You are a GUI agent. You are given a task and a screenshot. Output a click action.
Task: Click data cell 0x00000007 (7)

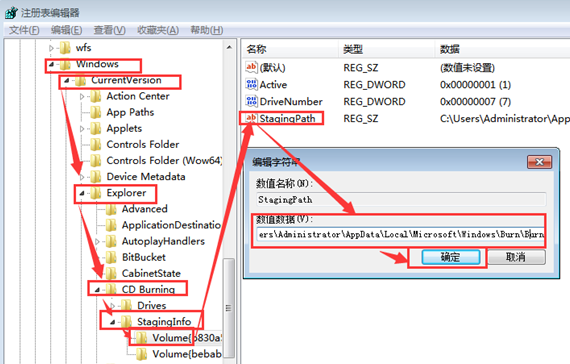[x=475, y=101]
